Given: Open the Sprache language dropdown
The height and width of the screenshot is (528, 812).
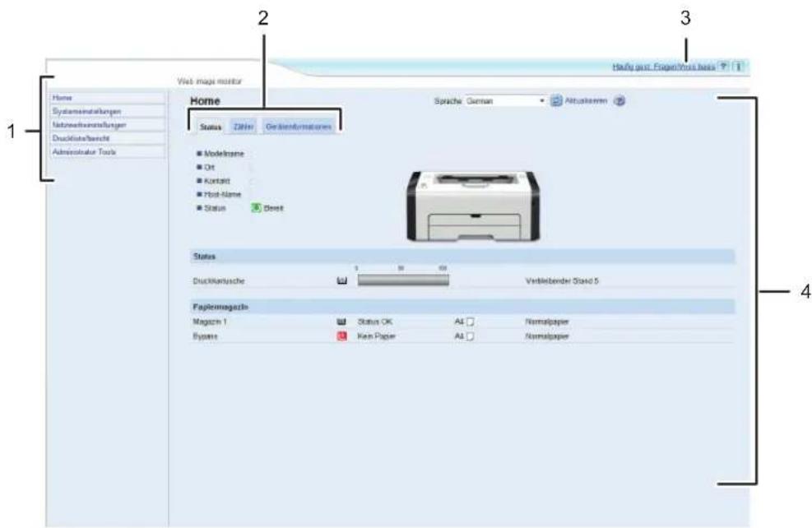Looking at the screenshot, I should 505,101.
